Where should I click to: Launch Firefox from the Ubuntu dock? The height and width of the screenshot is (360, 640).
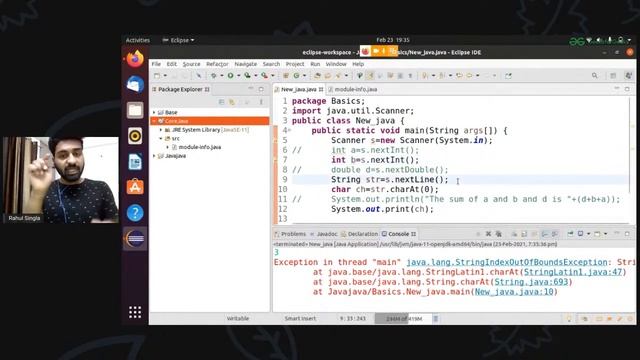coord(135,59)
